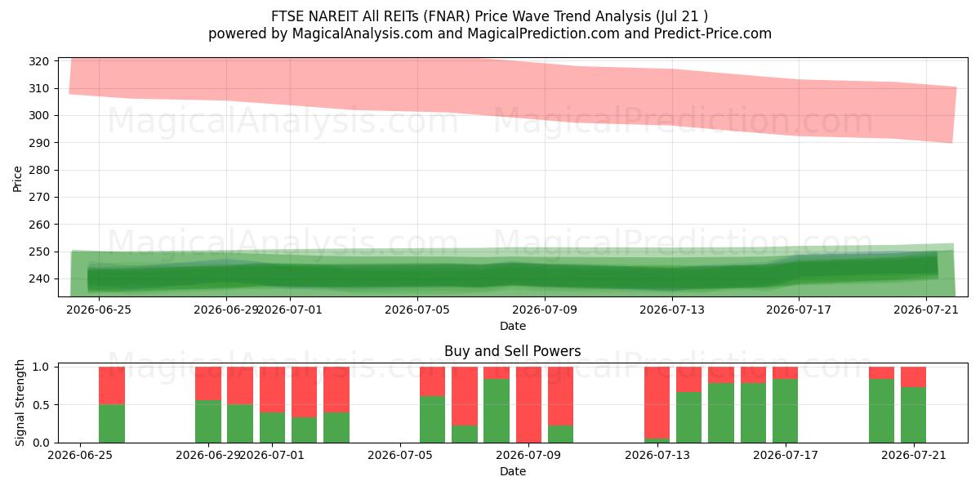Viewport: 980px width, 490px height.
Task: Click the 0.0 tick on the Signal Strength axis
Action: click(x=42, y=443)
